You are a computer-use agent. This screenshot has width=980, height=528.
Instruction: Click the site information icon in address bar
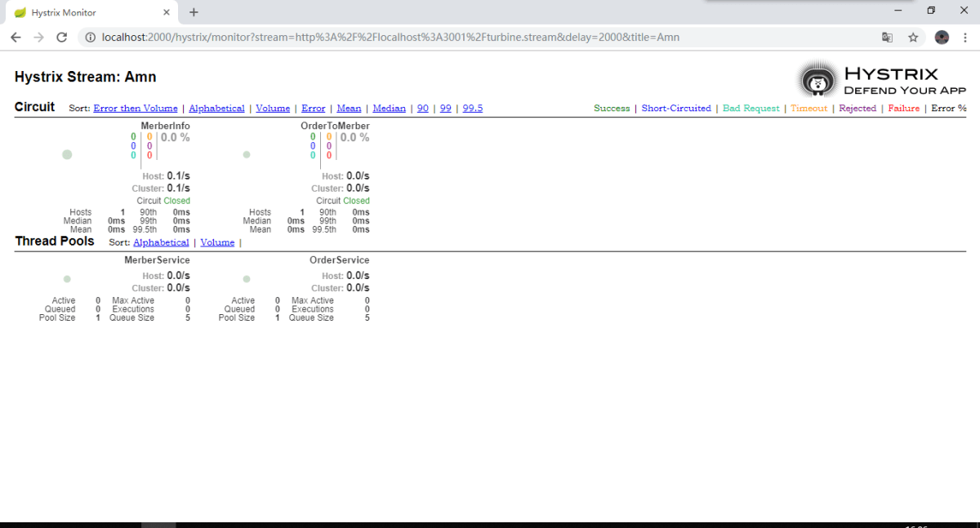pos(90,38)
